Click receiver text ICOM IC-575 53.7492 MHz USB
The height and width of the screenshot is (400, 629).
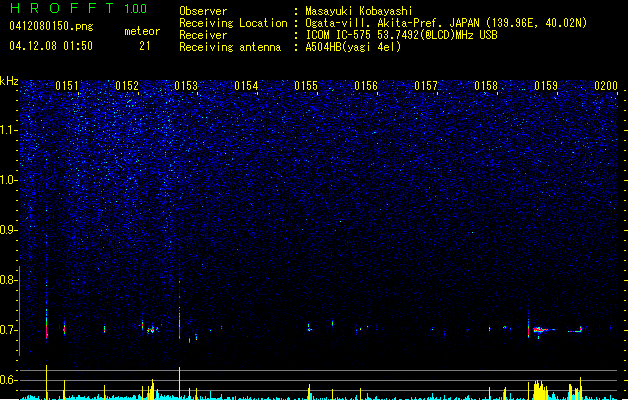402,35
